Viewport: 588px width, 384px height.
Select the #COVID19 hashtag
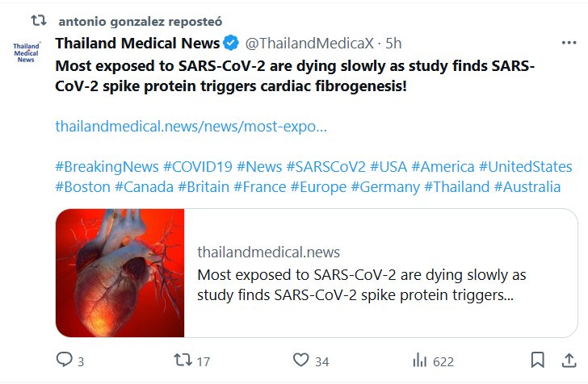click(198, 167)
